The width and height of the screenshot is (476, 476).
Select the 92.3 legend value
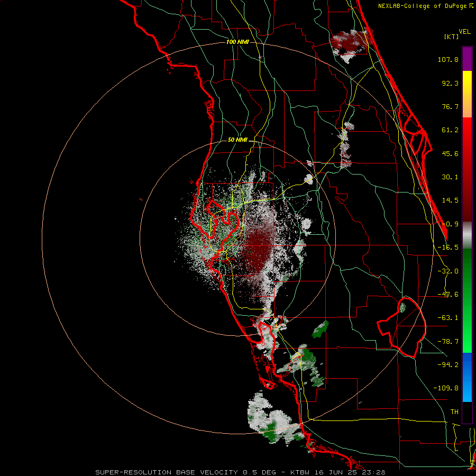coord(450,83)
